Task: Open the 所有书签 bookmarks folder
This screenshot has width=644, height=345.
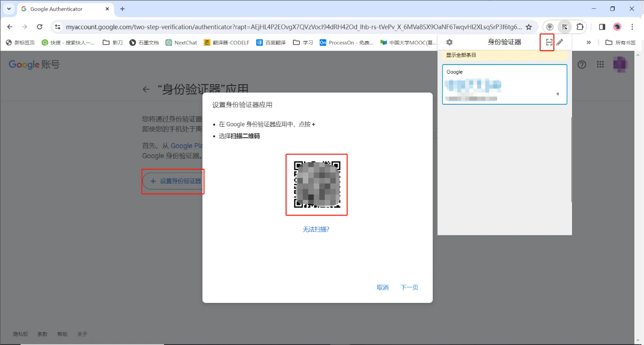Action: [620, 43]
